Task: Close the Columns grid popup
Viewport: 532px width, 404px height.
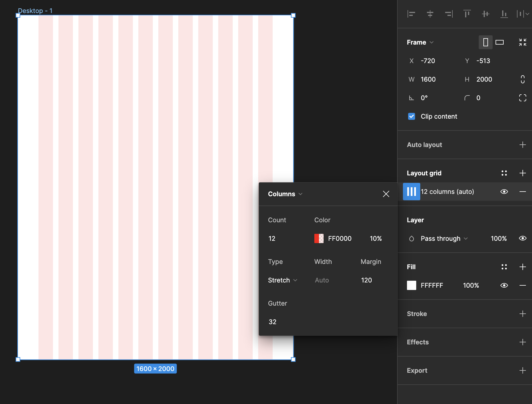Action: (x=386, y=194)
